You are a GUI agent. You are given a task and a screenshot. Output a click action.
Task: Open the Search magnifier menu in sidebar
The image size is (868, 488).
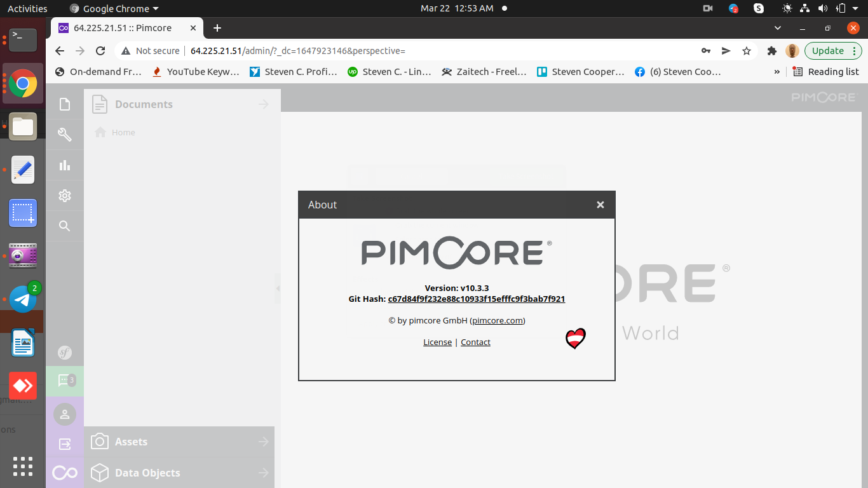coord(64,226)
